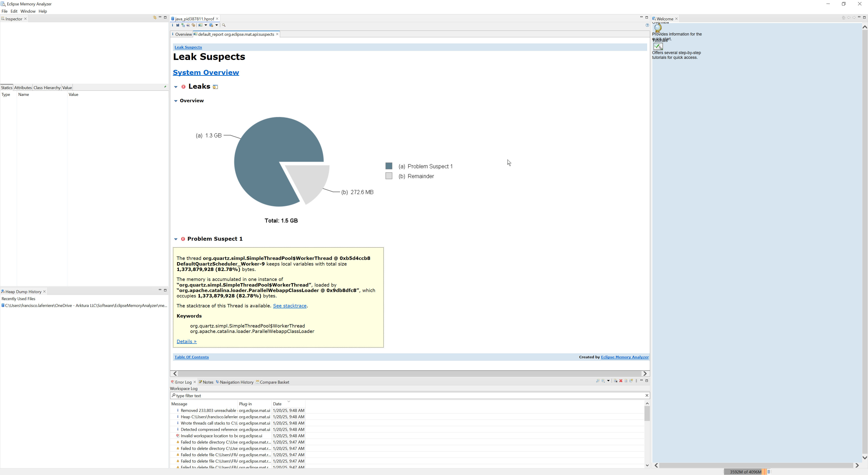The height and width of the screenshot is (475, 868).
Task: Switch to Navigation History tab
Action: pos(235,382)
